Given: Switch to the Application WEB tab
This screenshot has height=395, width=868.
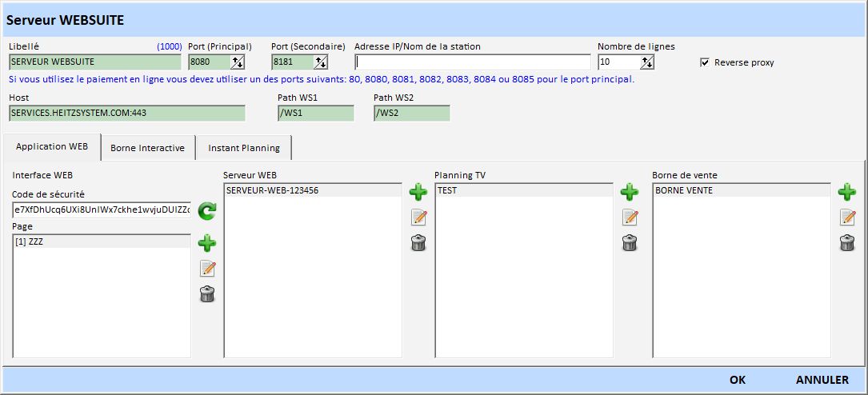Looking at the screenshot, I should 52,146.
